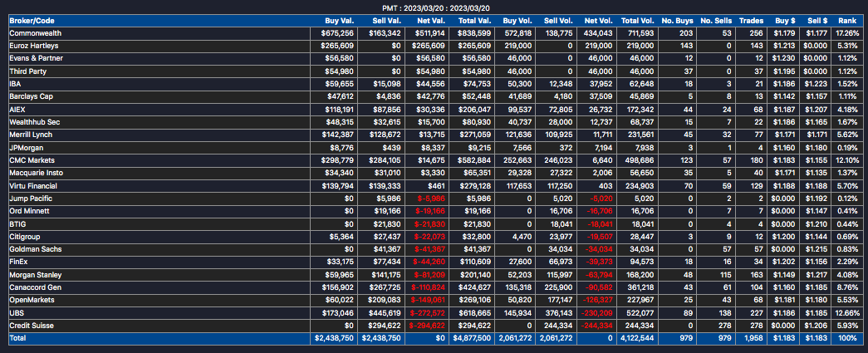This screenshot has height=353, width=868.
Task: Click Total row's Trades 1,958
Action: 754,339
